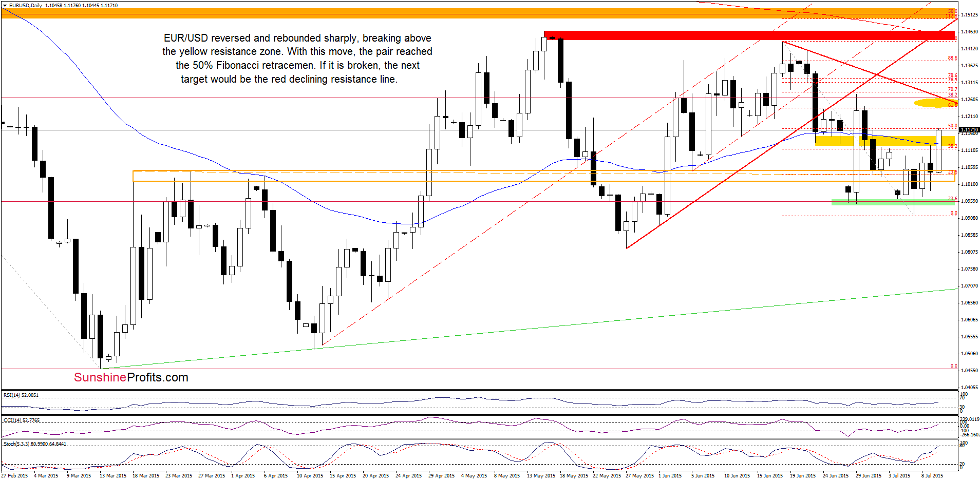Click the 15 Apr 2015 date label
Screen dimensions: 980x480
pyautogui.click(x=343, y=476)
